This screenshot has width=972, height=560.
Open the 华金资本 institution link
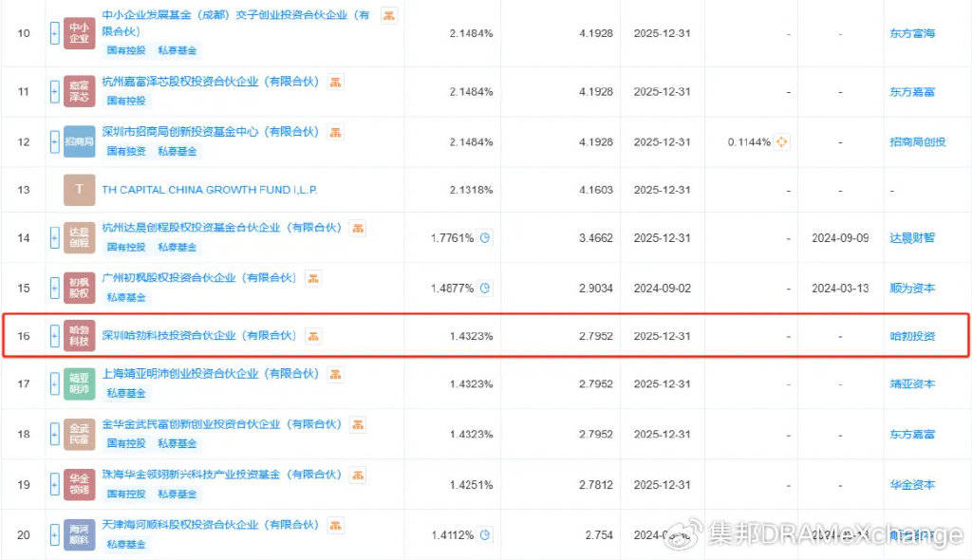(912, 485)
